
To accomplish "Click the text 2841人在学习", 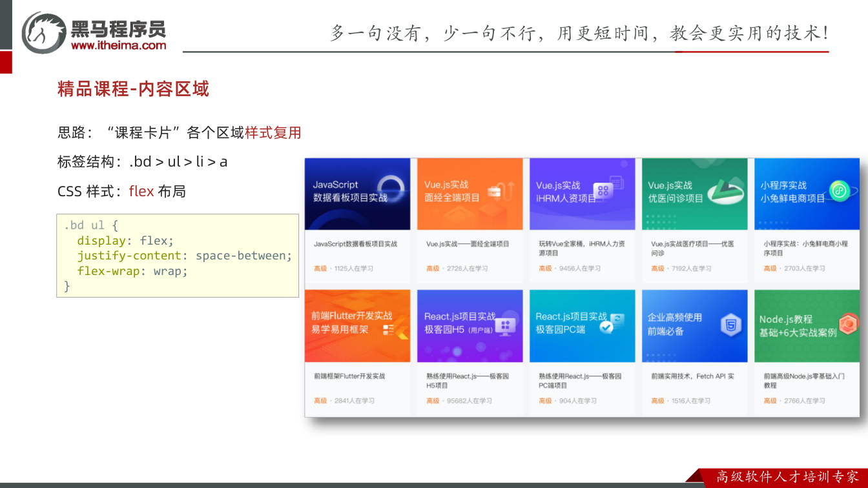I will click(355, 401).
